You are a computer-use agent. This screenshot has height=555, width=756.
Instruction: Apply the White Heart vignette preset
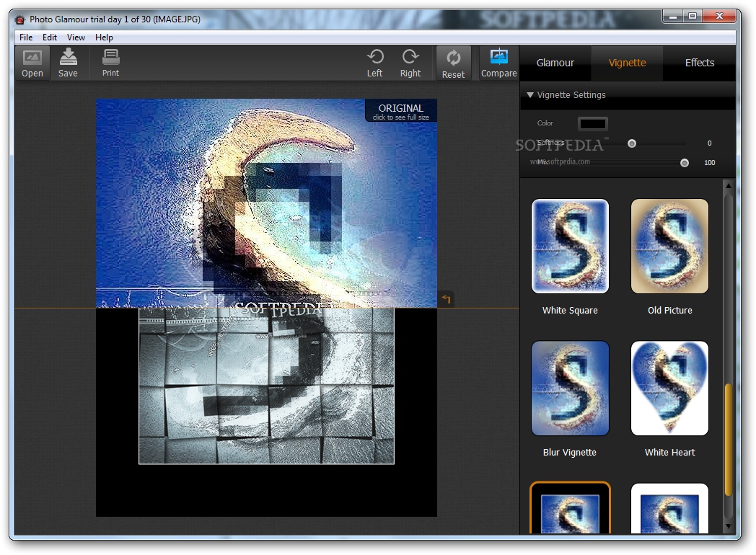[x=669, y=388]
